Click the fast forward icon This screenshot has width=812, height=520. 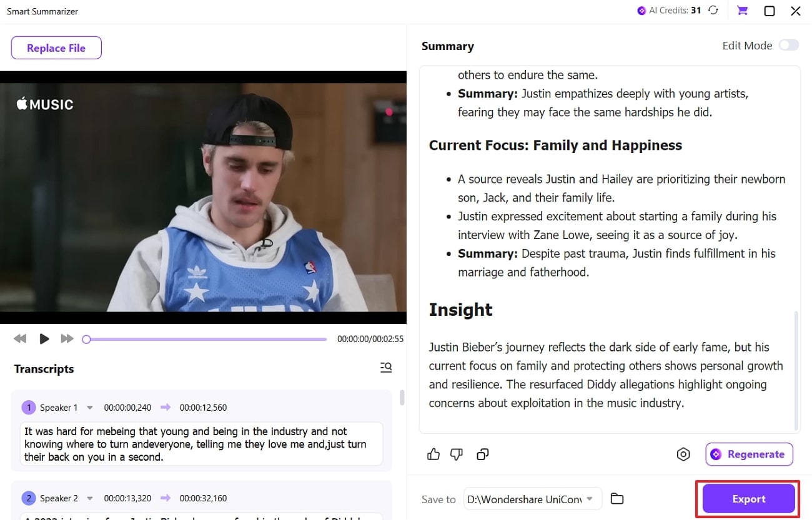(x=67, y=338)
